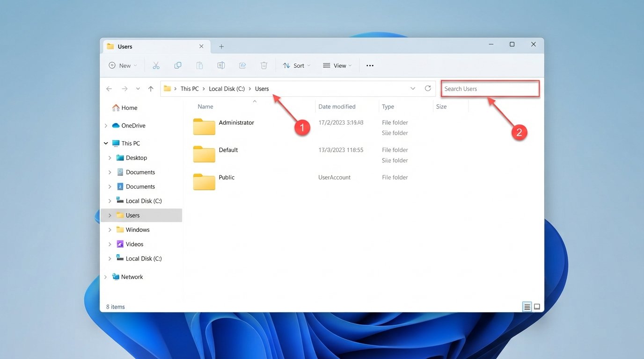The image size is (644, 359).
Task: Open the View dropdown menu
Action: click(x=337, y=65)
